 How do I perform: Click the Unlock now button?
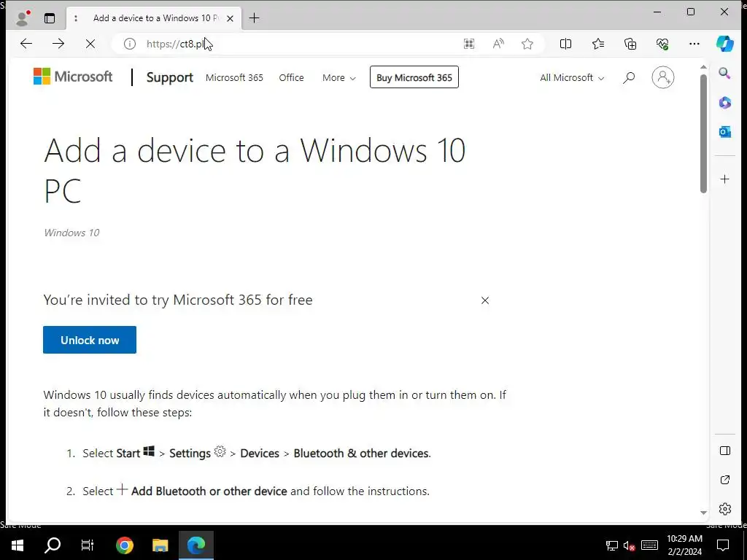click(90, 340)
